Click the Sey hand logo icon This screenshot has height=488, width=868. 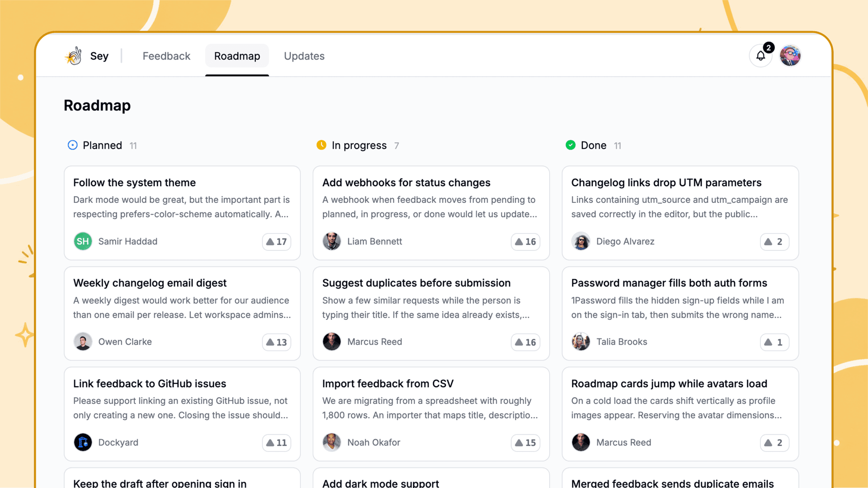[x=74, y=56]
